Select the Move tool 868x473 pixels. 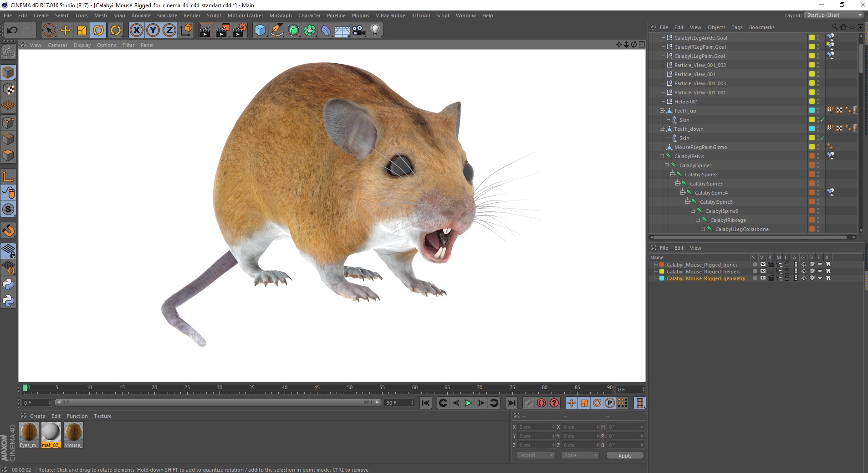66,31
